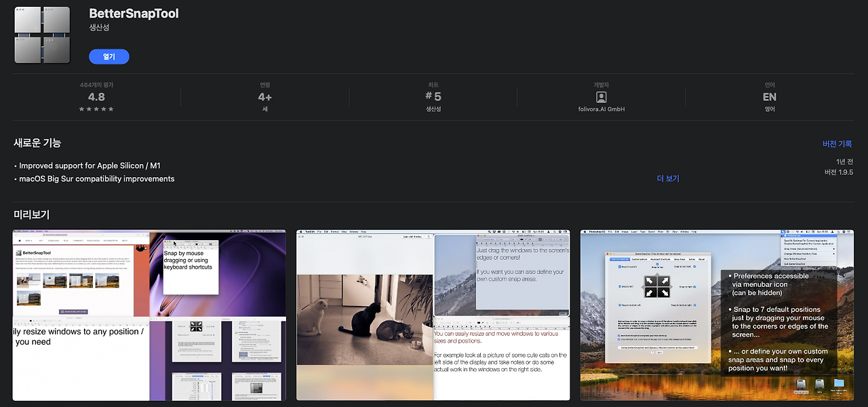Viewport: 868px width, 407px height.
Task: Click 'macOS Big Sur compatibility improvements' note
Action: (x=97, y=179)
